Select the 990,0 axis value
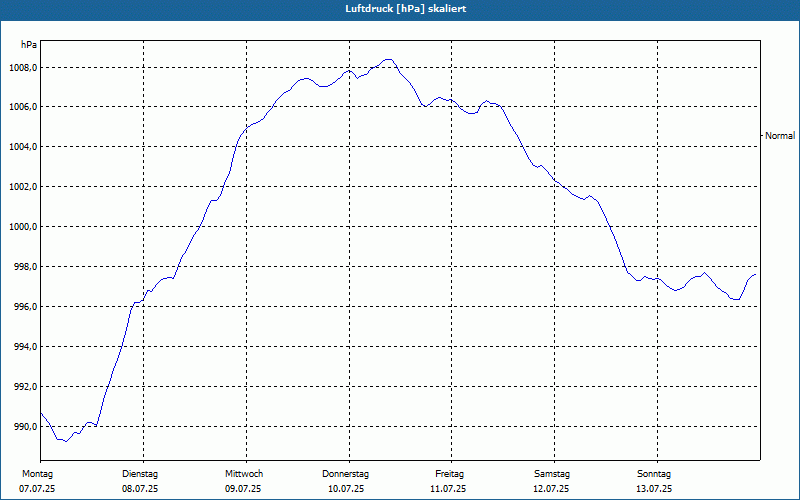Image resolution: width=800 pixels, height=500 pixels. [25, 427]
